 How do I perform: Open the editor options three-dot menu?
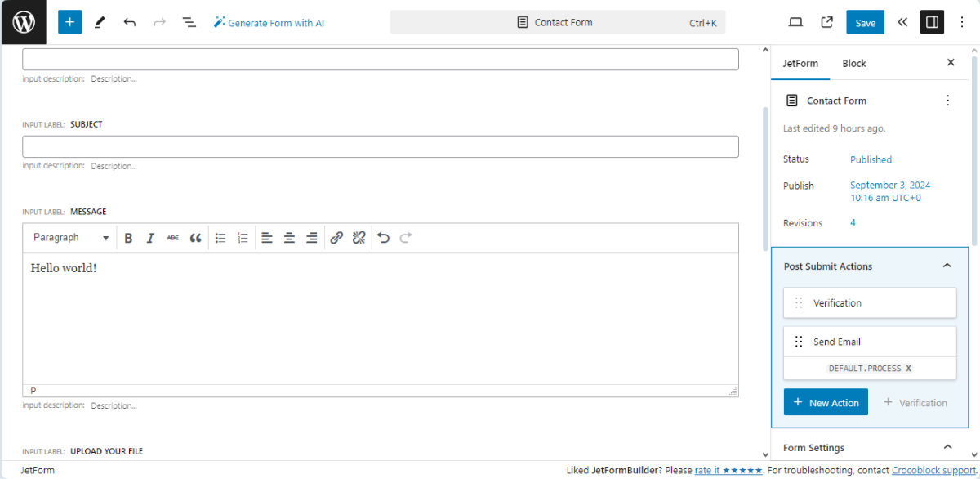pos(962,22)
